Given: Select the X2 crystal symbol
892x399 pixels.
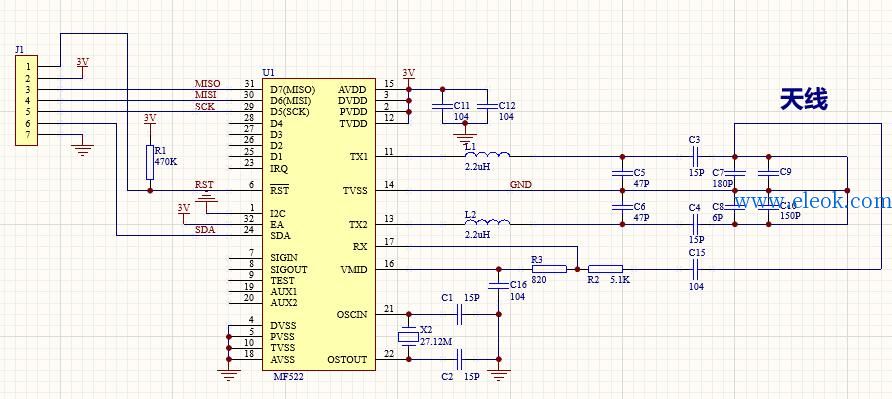Looking at the screenshot, I should [408, 337].
